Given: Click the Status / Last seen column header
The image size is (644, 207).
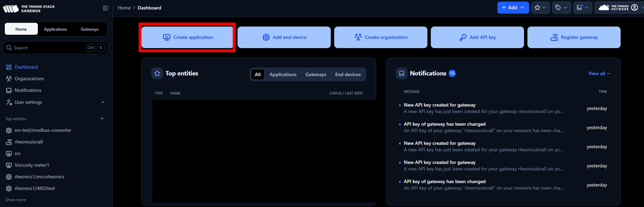Looking at the screenshot, I should coord(346,93).
